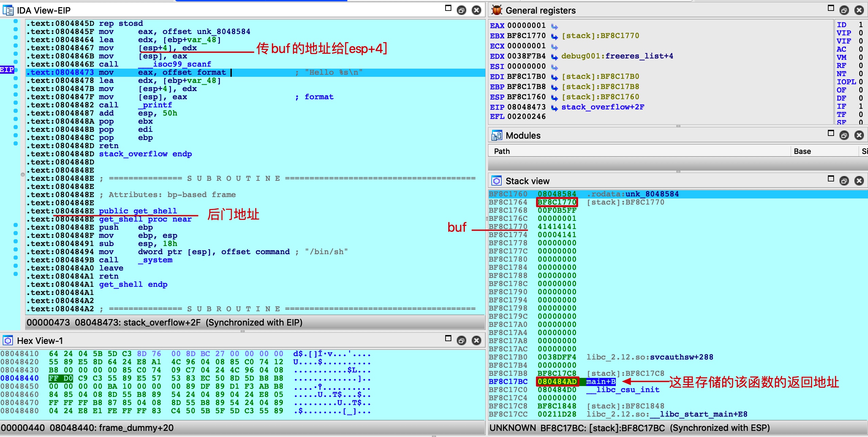Screen dimensions: 868x437
Task: Select the EIP line at 08048473
Action: point(255,72)
